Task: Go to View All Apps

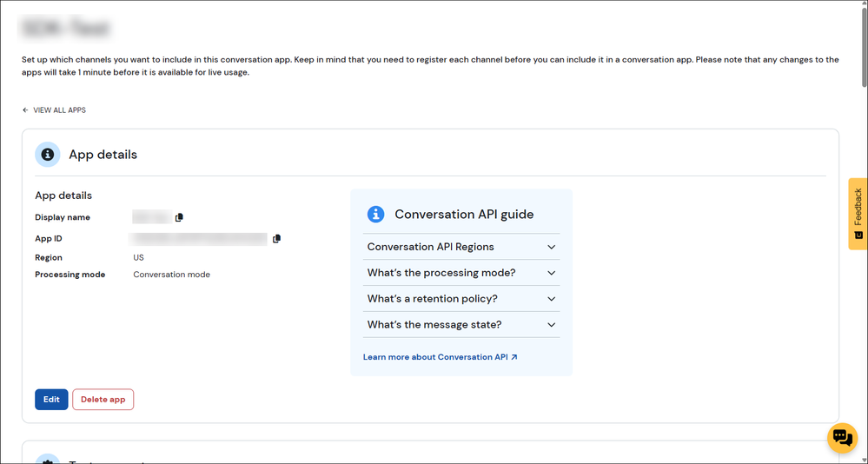Action: [x=59, y=110]
